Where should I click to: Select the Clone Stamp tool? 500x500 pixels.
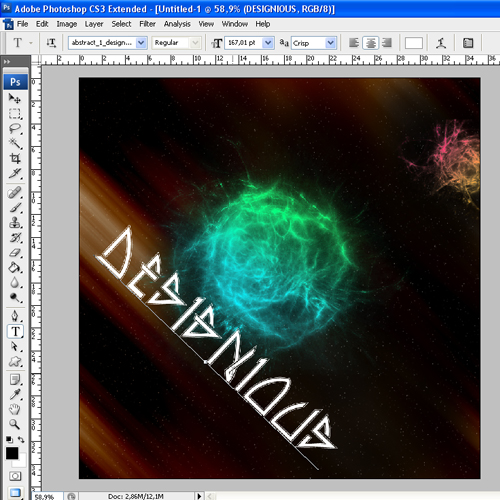(x=15, y=223)
